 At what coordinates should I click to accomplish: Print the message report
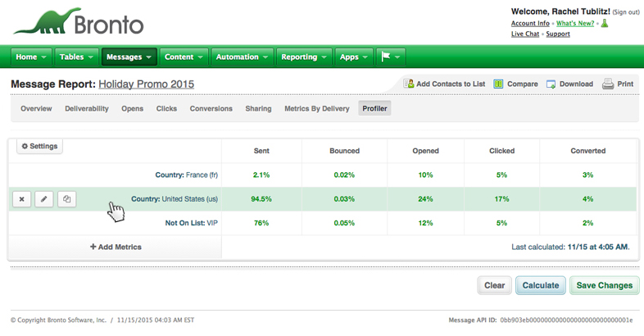pyautogui.click(x=618, y=84)
